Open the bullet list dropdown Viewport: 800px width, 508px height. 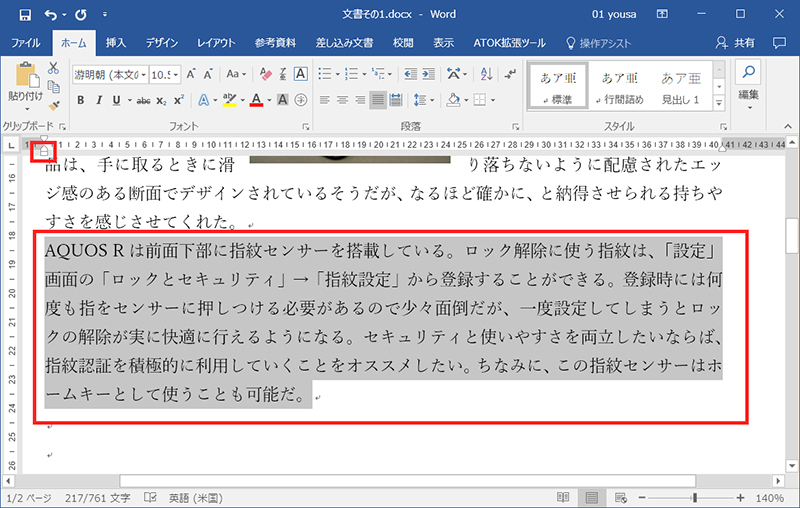coord(337,74)
